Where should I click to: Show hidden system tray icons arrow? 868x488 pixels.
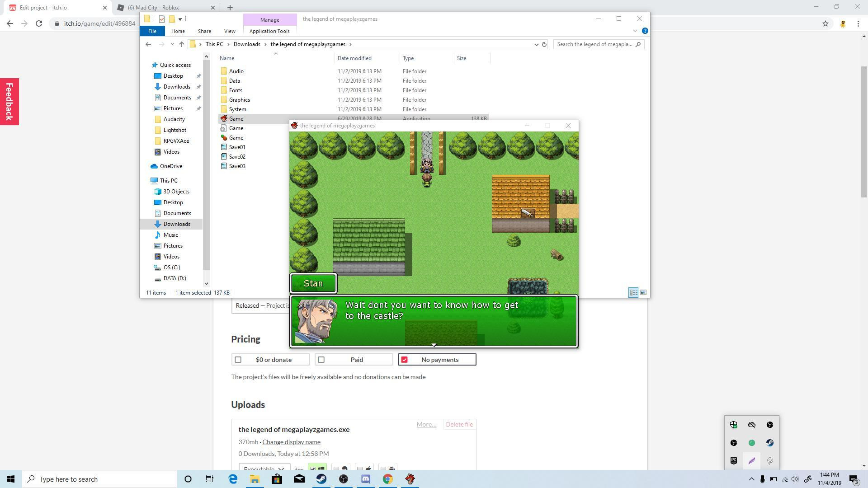coord(751,479)
